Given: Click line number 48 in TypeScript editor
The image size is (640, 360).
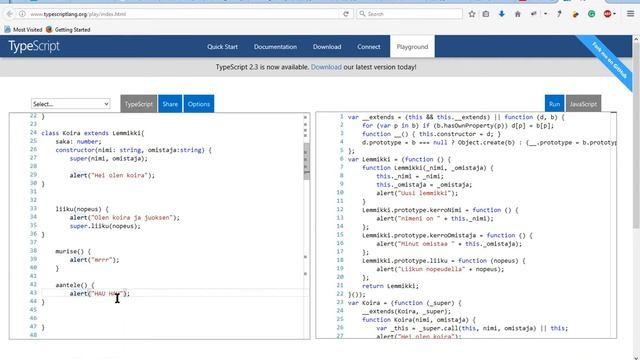Looking at the screenshot, I should [33, 335].
